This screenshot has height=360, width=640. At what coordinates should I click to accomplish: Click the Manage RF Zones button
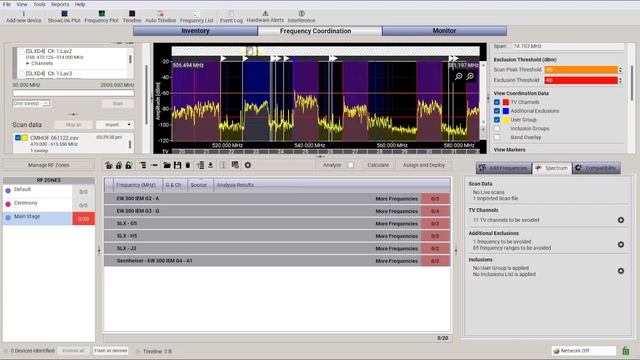[x=49, y=165]
